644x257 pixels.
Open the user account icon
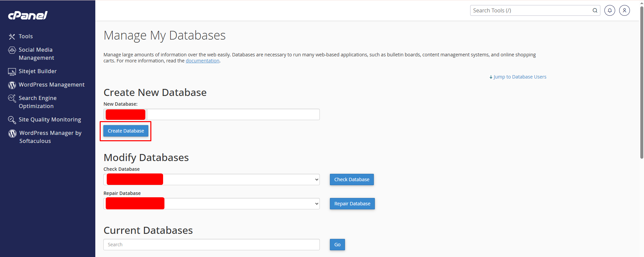tap(624, 10)
